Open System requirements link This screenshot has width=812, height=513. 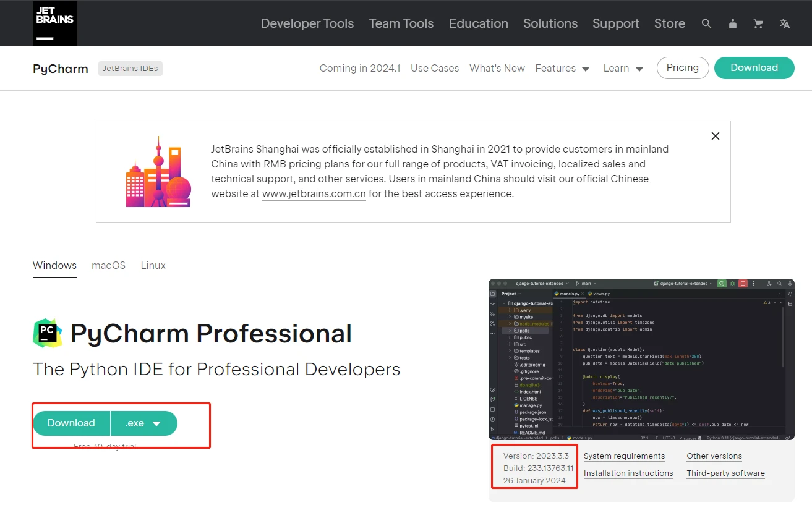coord(624,456)
